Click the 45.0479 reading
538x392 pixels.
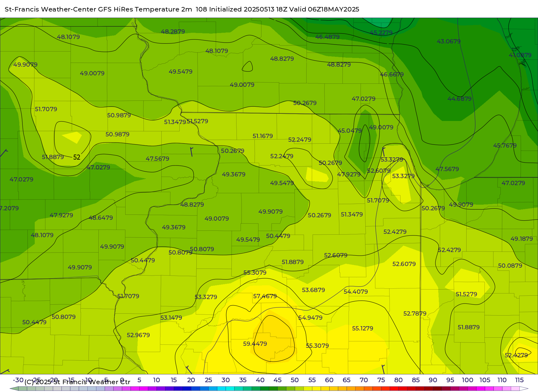[x=350, y=130]
